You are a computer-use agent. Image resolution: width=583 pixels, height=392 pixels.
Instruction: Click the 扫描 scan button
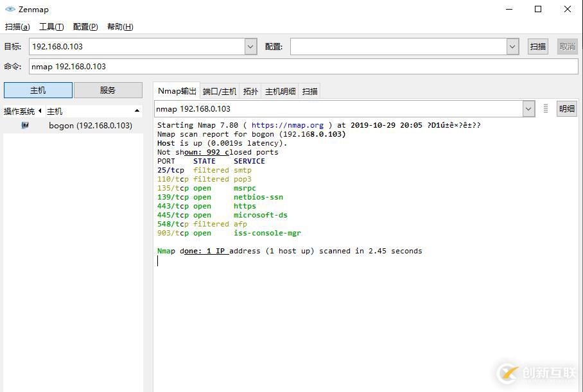tap(537, 47)
